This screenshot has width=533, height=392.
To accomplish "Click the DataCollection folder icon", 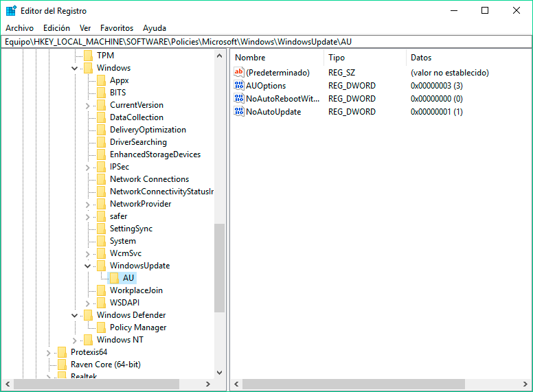I will tap(101, 117).
